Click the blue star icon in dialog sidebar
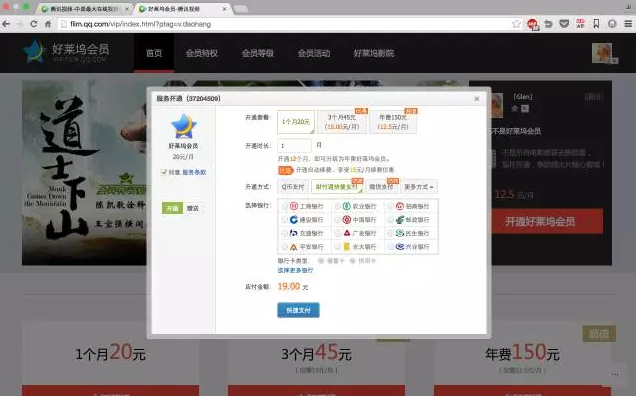The image size is (636, 396). click(x=184, y=126)
